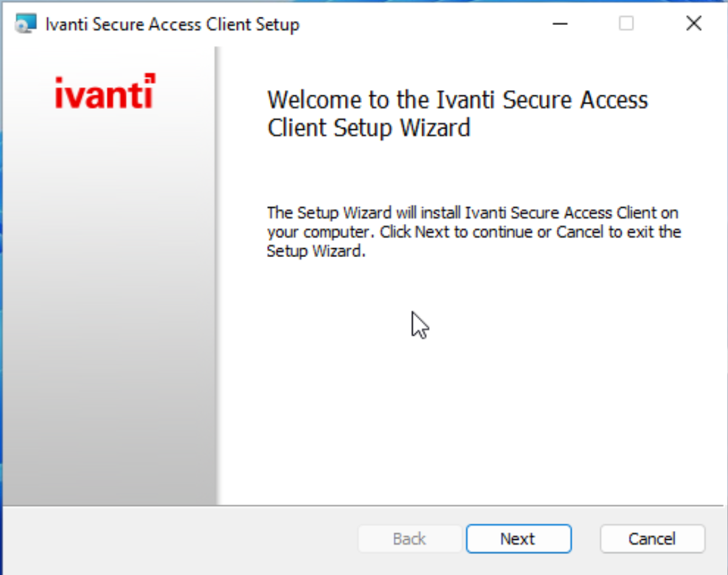Click the title bar text of the wizard
This screenshot has height=575, width=728.
point(171,24)
